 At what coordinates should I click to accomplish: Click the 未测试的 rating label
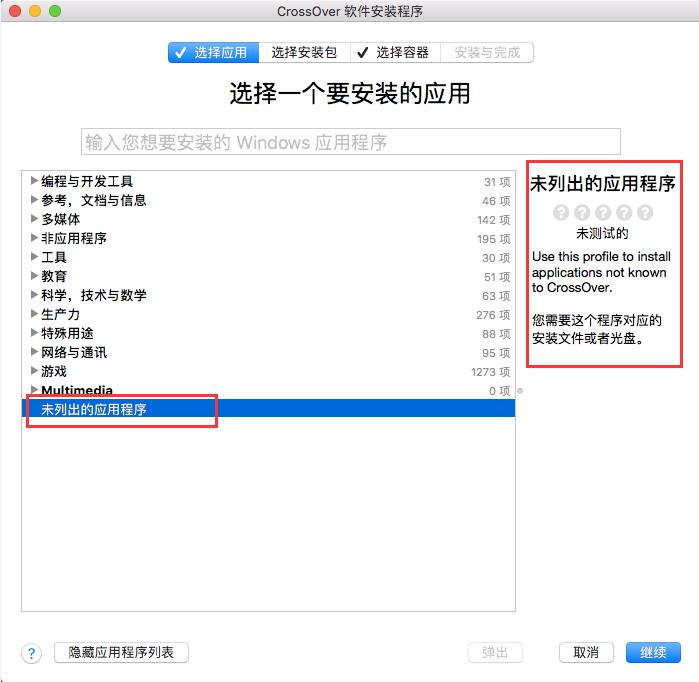[602, 233]
